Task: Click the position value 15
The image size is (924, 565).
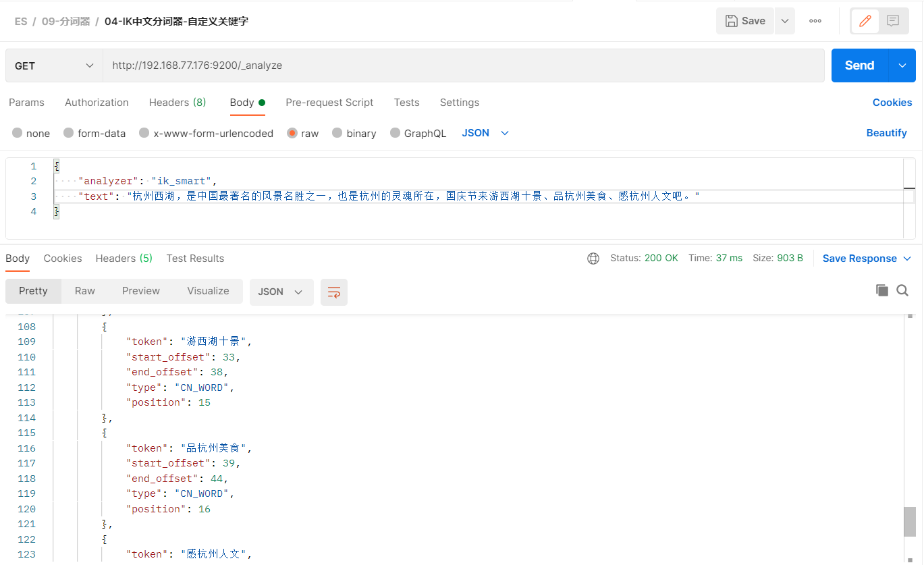Action: pyautogui.click(x=205, y=402)
